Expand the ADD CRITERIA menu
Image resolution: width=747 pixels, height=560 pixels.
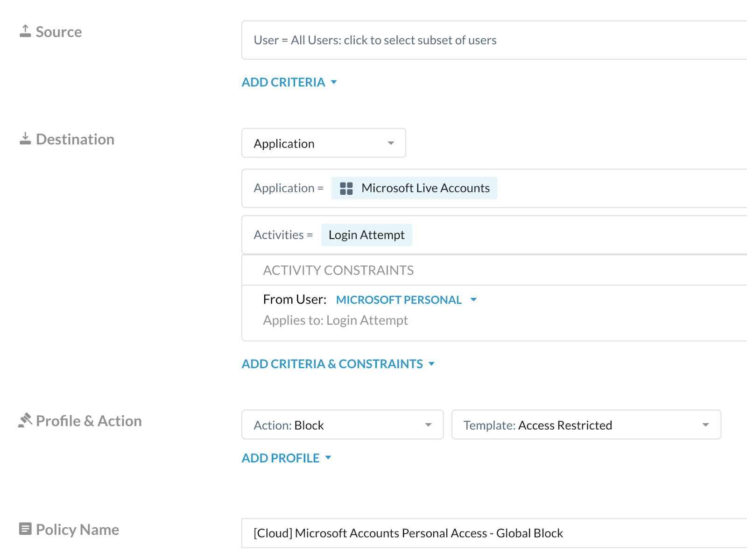click(289, 82)
